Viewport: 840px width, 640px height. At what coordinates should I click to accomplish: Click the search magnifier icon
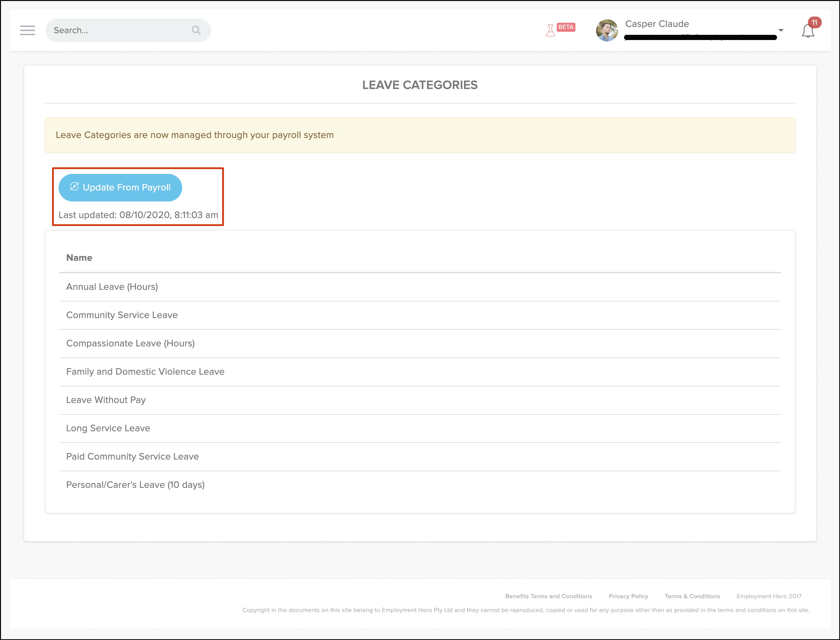pos(196,30)
